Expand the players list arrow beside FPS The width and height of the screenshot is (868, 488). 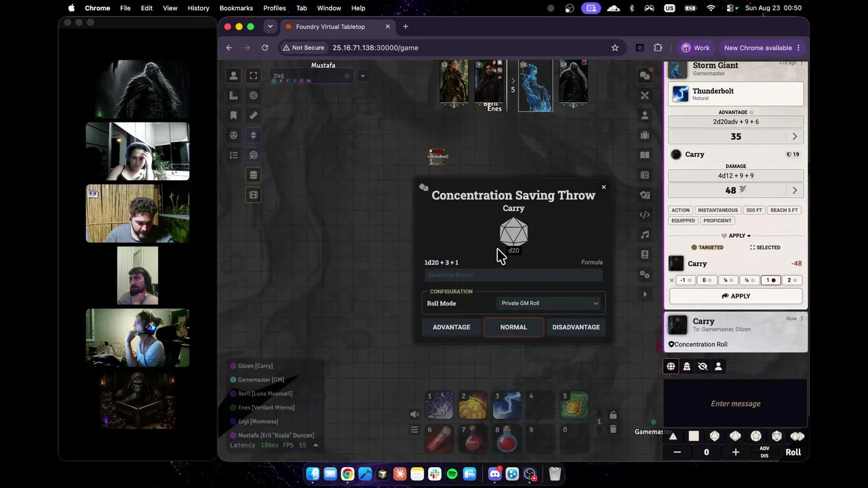point(315,445)
